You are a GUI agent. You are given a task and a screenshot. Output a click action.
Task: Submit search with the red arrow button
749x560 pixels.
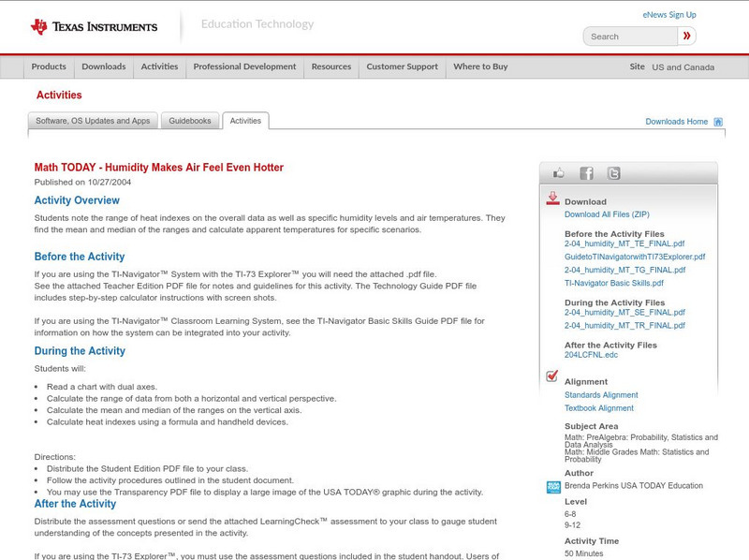(x=686, y=36)
